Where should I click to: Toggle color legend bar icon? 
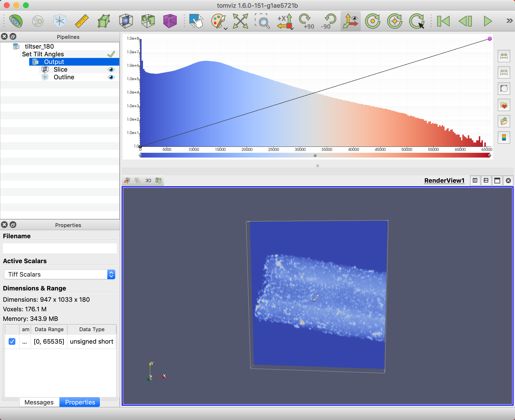pos(504,138)
